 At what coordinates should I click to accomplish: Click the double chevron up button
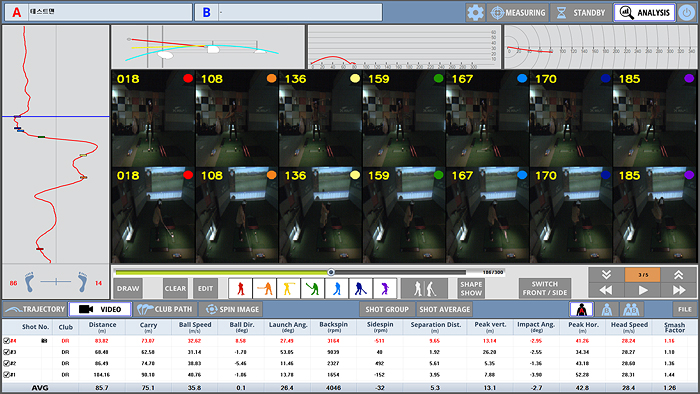pos(679,275)
